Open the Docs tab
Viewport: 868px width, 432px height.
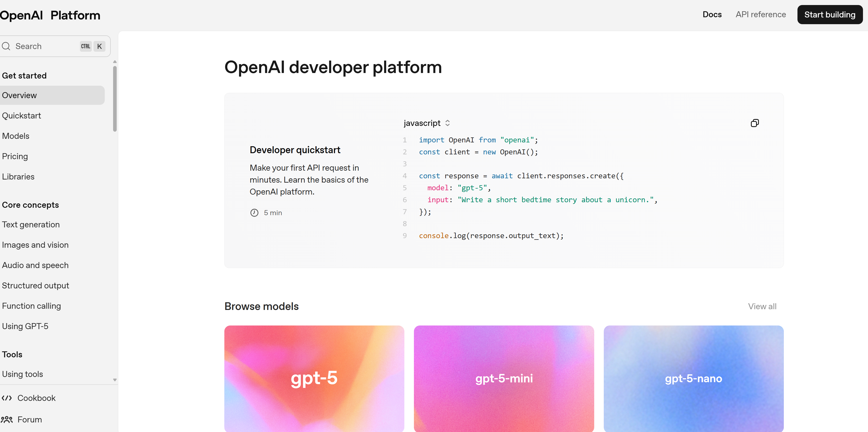coord(712,15)
